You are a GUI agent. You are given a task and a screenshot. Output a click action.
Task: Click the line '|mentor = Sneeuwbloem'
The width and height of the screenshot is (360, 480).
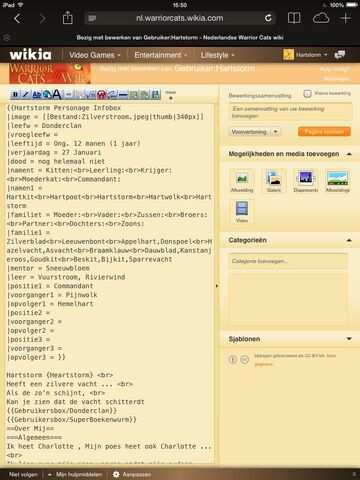(x=48, y=268)
